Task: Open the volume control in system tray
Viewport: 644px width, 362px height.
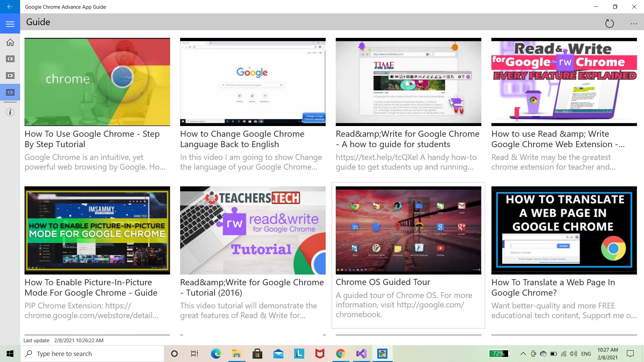Action: point(574,354)
